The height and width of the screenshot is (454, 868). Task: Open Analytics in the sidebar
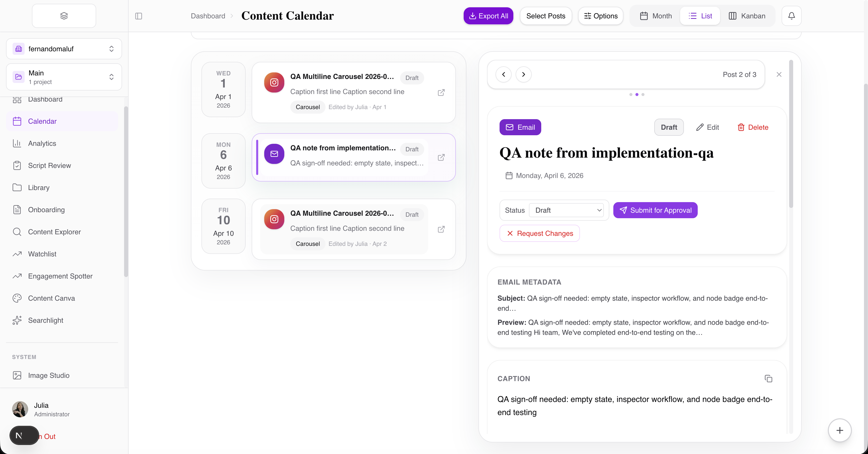click(42, 143)
